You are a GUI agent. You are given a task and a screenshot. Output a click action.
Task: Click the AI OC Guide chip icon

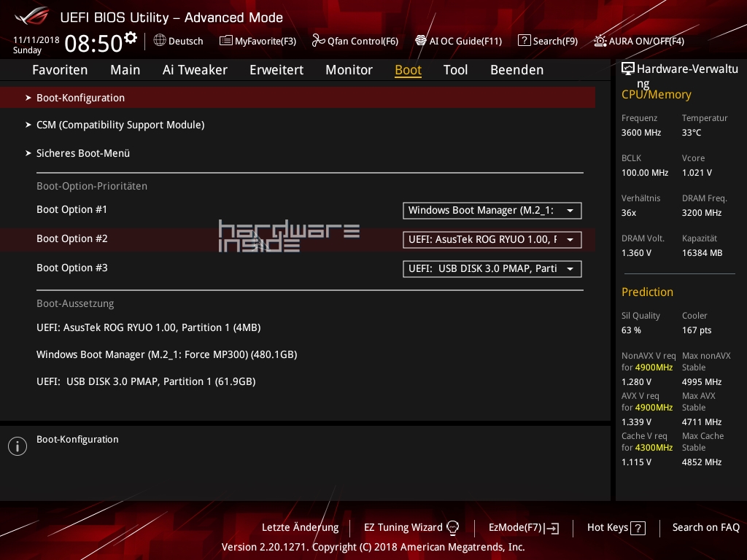point(421,41)
